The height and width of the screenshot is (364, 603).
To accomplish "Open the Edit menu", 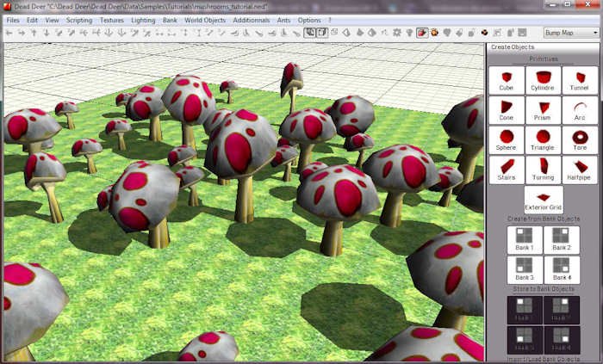I will click(x=33, y=21).
